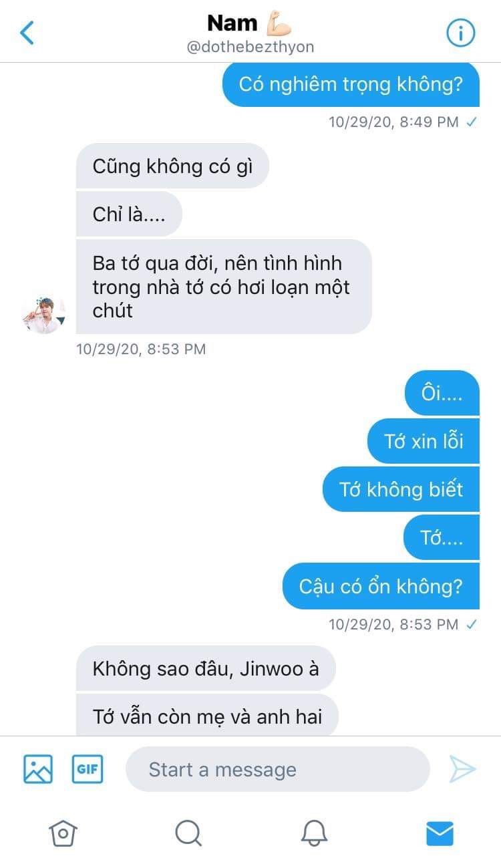The height and width of the screenshot is (868, 501).
Task: Tap the 'Cũng không có gì' bubble
Action: pos(172,166)
